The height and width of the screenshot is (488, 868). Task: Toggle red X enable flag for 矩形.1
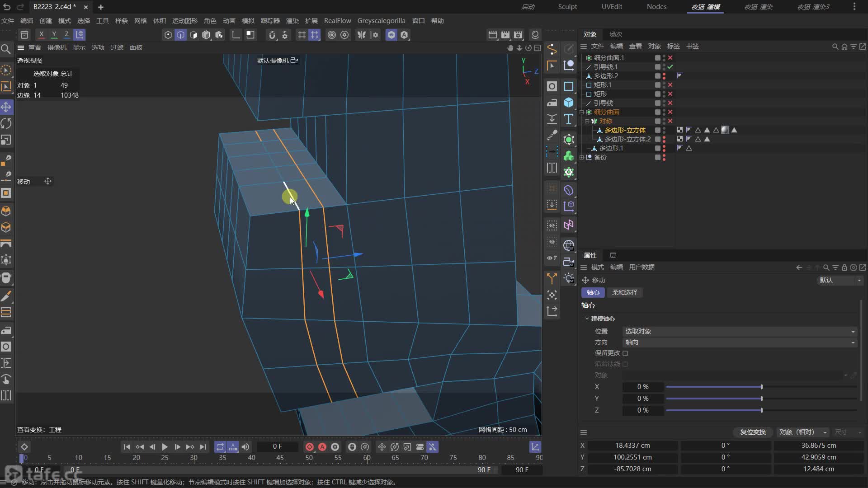point(670,85)
